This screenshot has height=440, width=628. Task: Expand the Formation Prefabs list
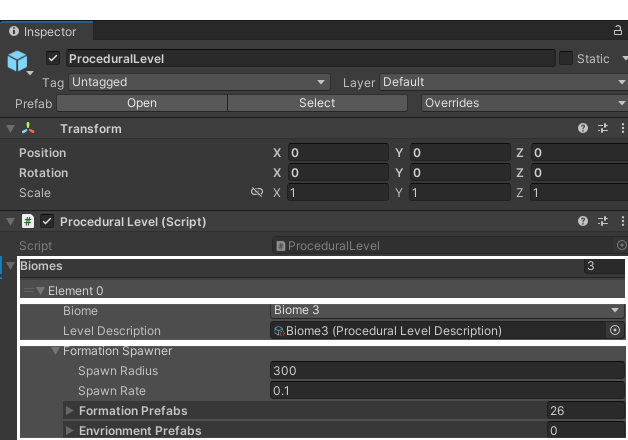click(x=69, y=411)
